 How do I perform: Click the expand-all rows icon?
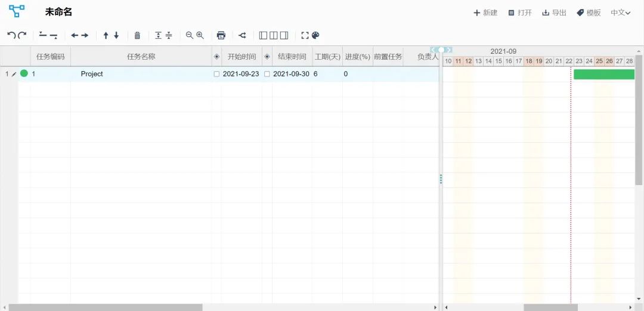(158, 35)
